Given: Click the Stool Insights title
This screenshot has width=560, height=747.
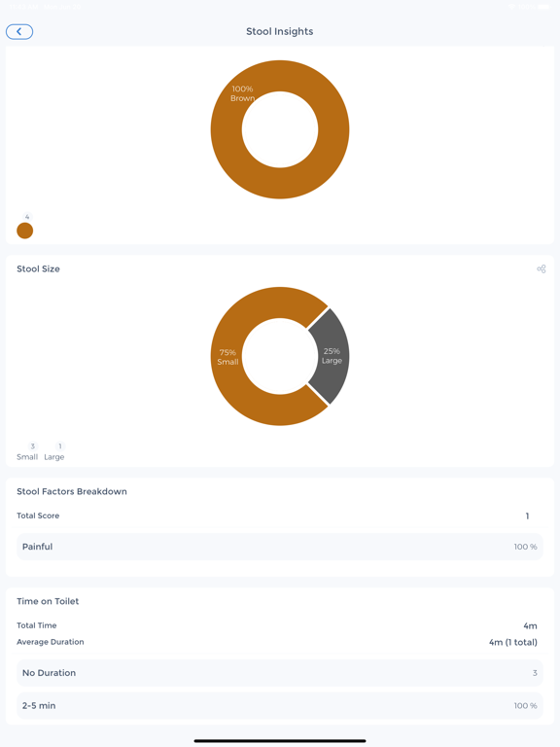Looking at the screenshot, I should pos(280,31).
